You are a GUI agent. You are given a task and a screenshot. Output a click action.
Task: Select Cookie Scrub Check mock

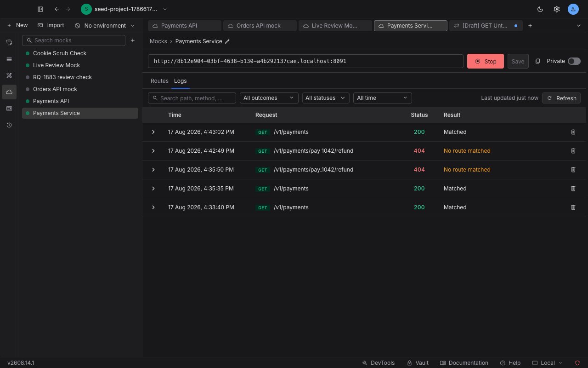(x=80, y=53)
